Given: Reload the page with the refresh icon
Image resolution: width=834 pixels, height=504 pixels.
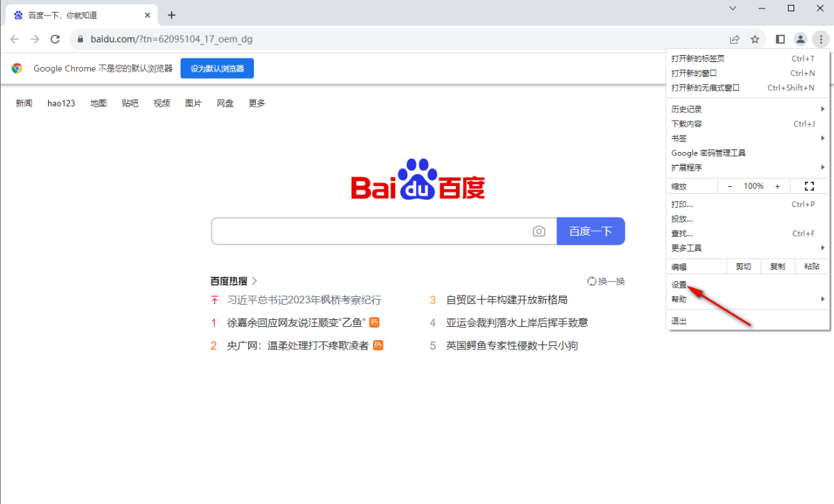Looking at the screenshot, I should point(55,39).
